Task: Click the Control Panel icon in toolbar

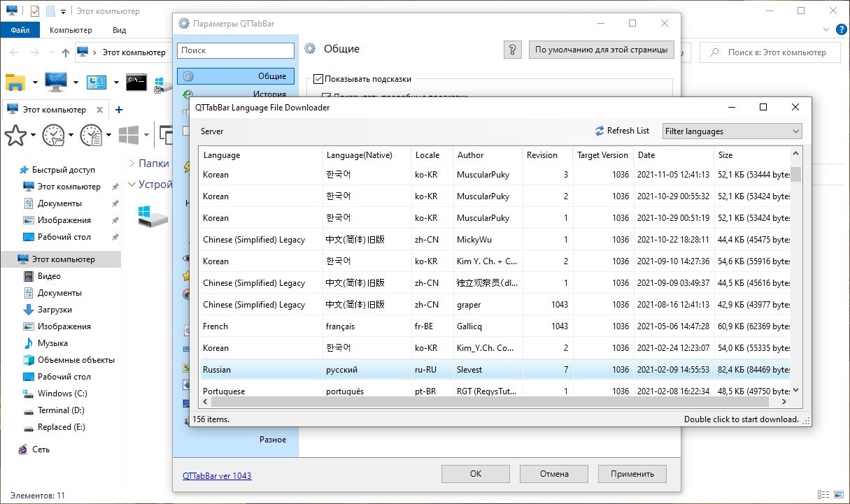Action: [96, 82]
